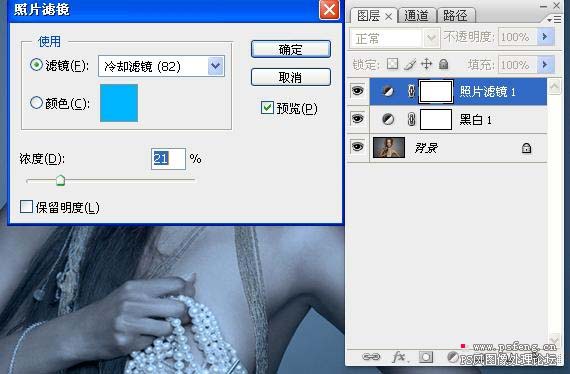Click the add layer mask icon
This screenshot has height=374, width=570.
point(426,357)
